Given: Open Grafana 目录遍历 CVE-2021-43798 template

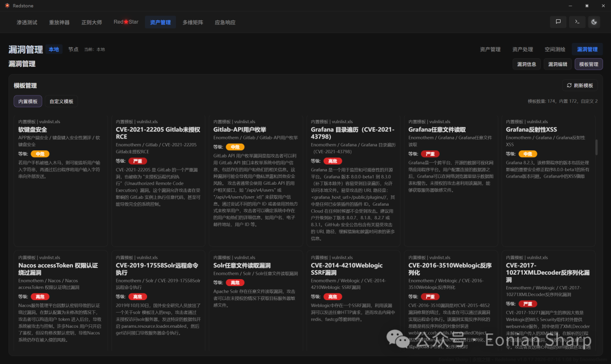Looking at the screenshot, I should point(353,181).
